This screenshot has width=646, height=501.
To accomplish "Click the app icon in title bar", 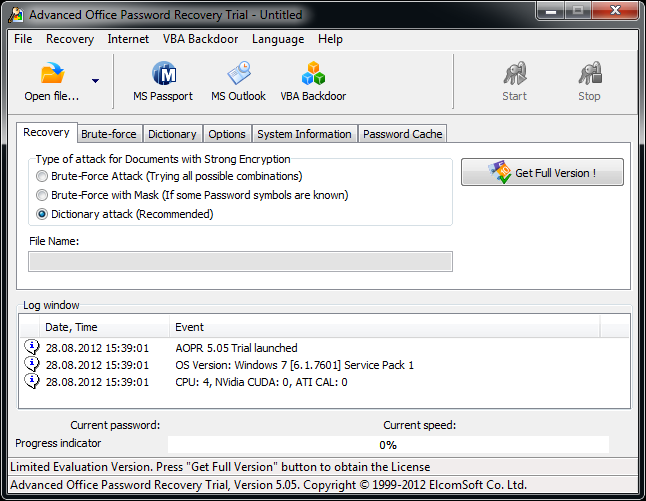I will [x=16, y=15].
